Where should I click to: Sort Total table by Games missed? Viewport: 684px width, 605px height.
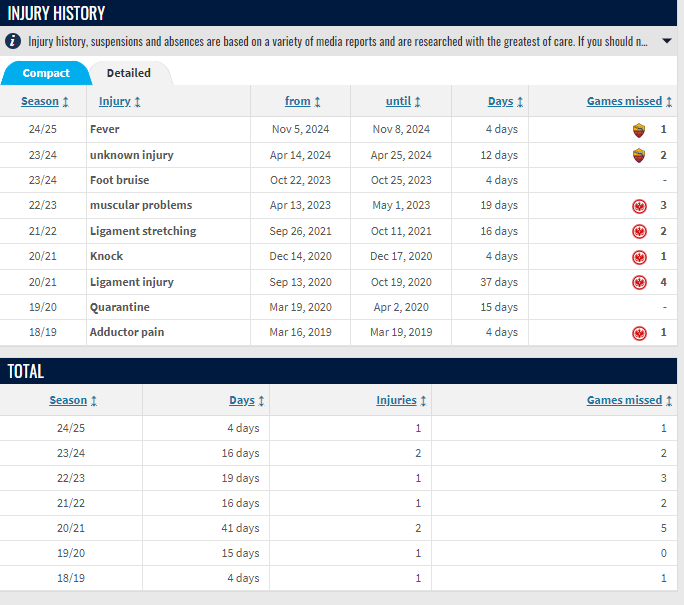(x=624, y=400)
